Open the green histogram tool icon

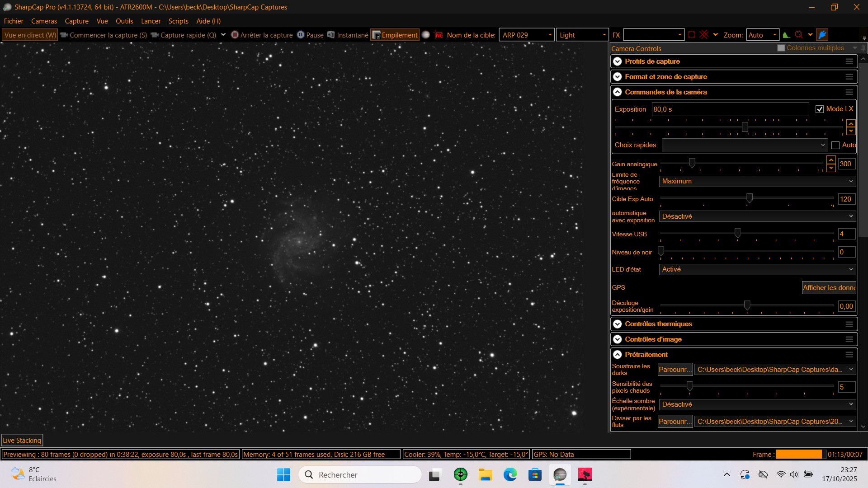(787, 35)
